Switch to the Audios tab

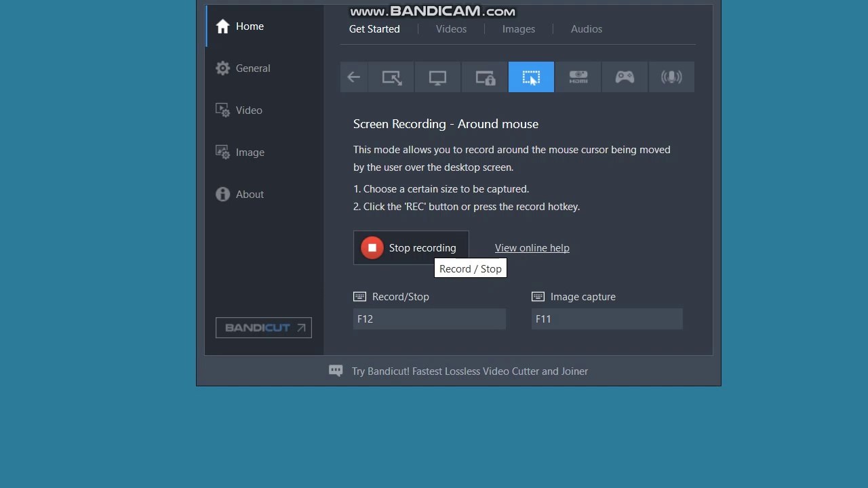click(x=587, y=29)
